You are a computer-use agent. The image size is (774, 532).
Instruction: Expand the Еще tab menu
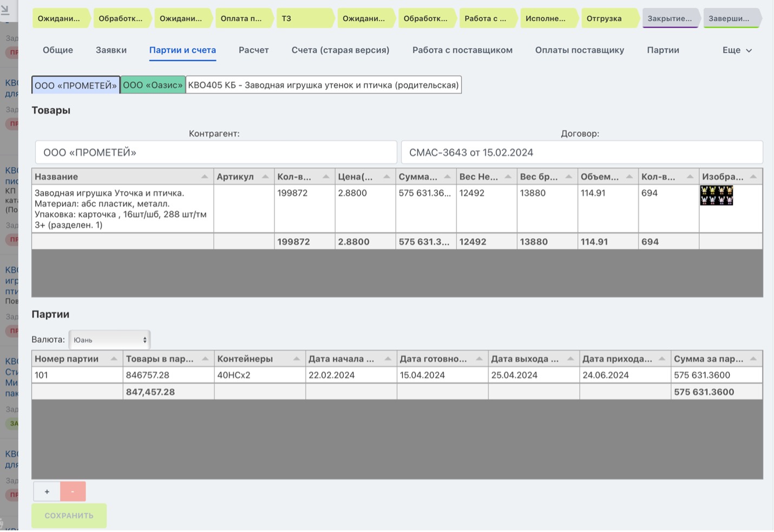(x=737, y=50)
